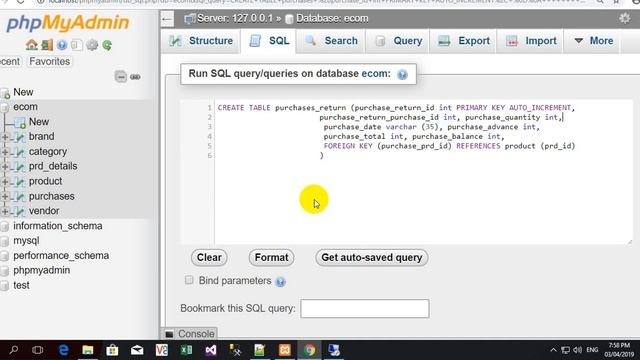Open the Console bar
The width and height of the screenshot is (640, 360).
pyautogui.click(x=190, y=334)
